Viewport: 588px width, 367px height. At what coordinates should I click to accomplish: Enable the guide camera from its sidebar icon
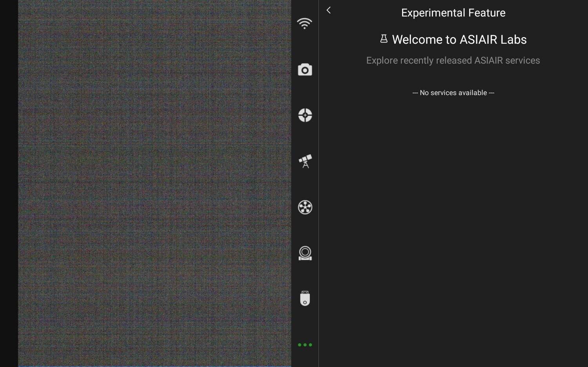tap(305, 253)
